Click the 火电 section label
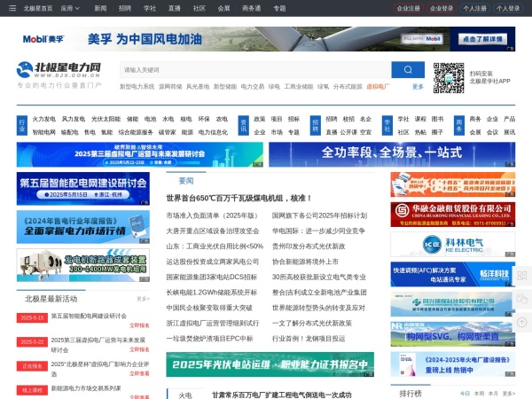This screenshot has width=532, height=399. [185, 395]
